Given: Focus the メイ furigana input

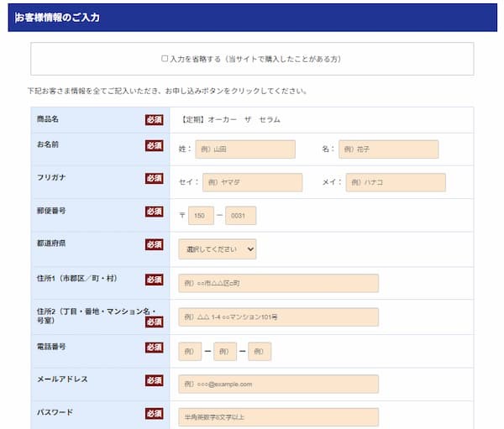Looking at the screenshot, I should click(x=395, y=182).
